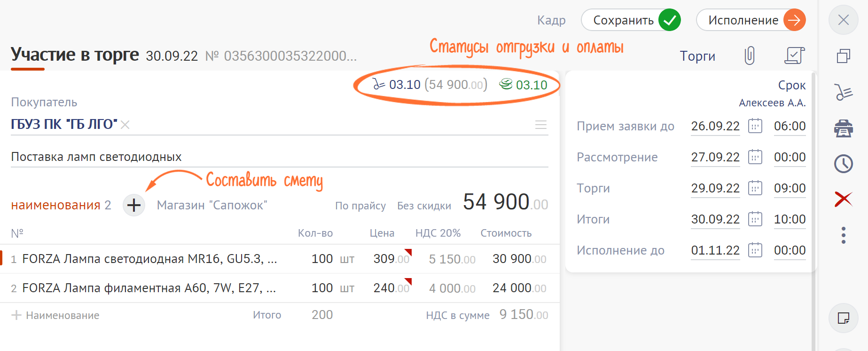
Task: Click the Сохранить button
Action: click(631, 20)
